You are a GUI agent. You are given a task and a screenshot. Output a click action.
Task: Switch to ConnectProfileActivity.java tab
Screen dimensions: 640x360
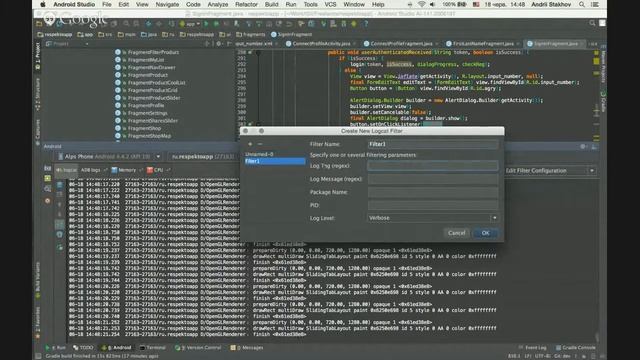[321, 44]
